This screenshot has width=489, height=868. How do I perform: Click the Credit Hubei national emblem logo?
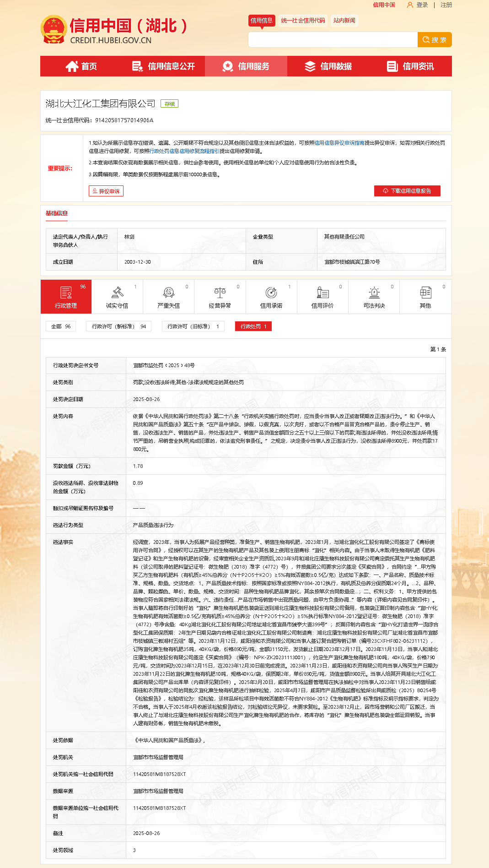[54, 30]
